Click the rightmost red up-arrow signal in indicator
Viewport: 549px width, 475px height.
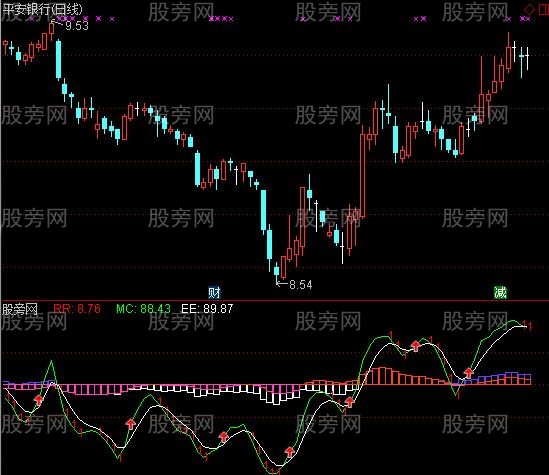point(468,373)
